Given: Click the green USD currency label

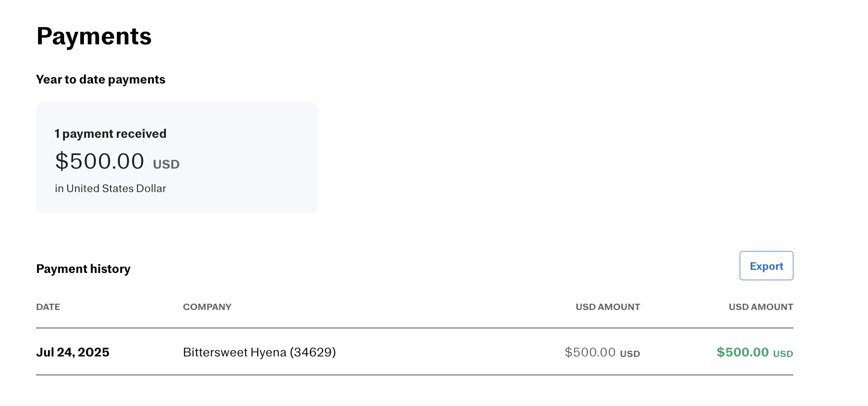Looking at the screenshot, I should coord(782,354).
